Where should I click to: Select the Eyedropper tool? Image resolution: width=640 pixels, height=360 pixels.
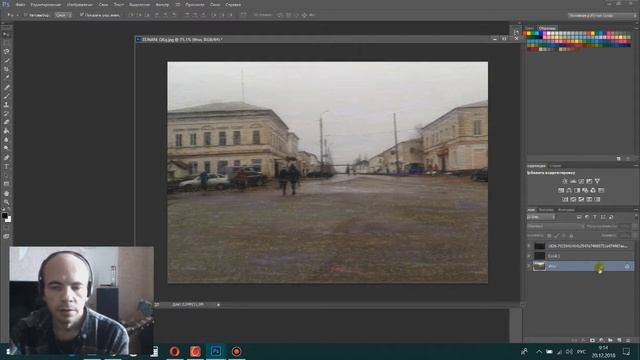(7, 78)
